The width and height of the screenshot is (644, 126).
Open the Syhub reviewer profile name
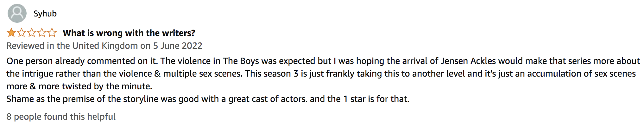coord(45,14)
